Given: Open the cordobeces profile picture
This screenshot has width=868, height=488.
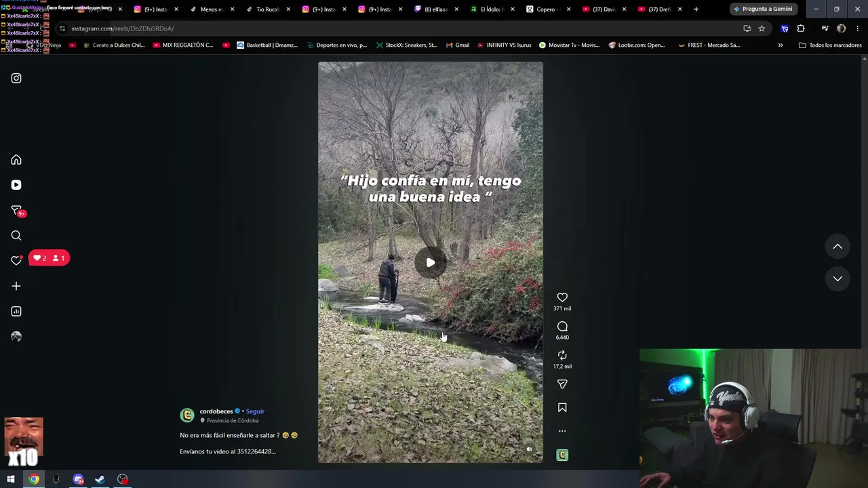Looking at the screenshot, I should (187, 415).
